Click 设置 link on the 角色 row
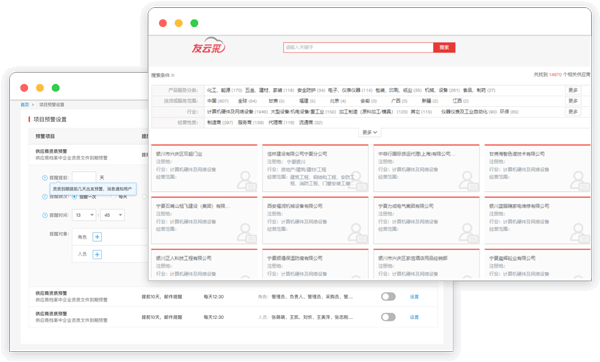Image resolution: width=600 pixels, height=362 pixels. [414, 297]
